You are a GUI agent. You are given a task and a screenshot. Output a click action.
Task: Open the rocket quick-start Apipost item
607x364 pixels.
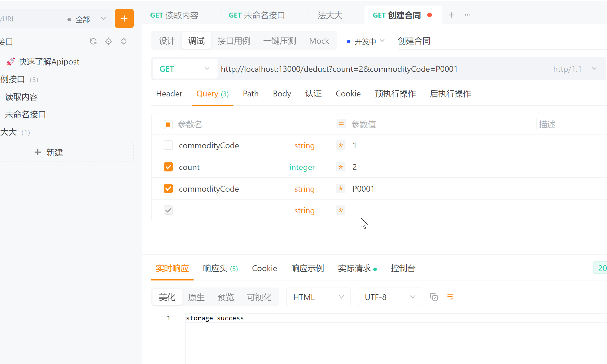click(x=43, y=62)
